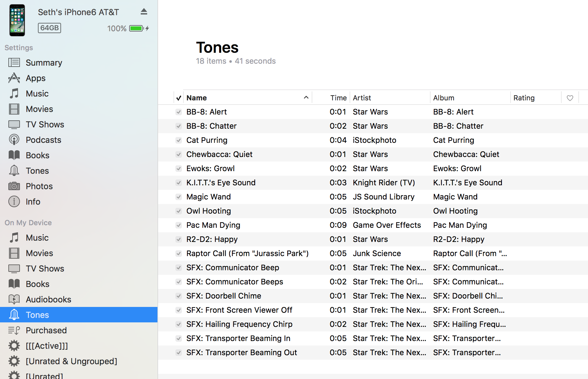Click the Purchased playlist icon
Viewport: 588px width, 379px height.
click(x=14, y=330)
